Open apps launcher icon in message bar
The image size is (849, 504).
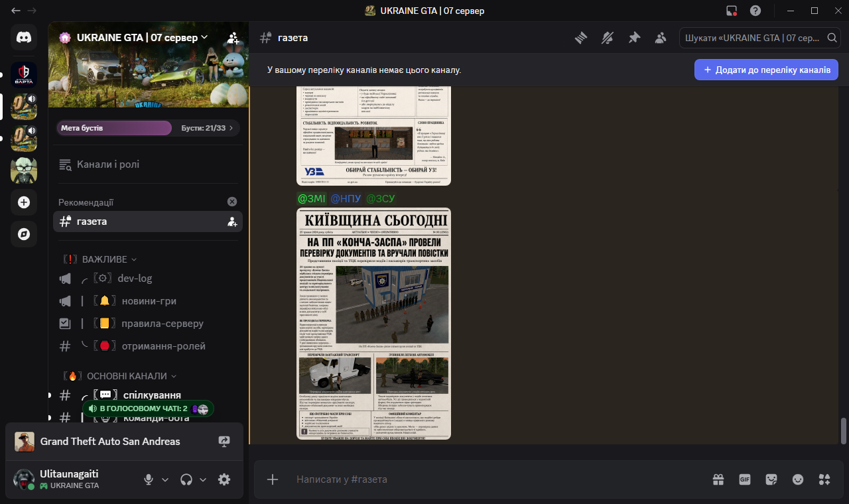(x=824, y=479)
